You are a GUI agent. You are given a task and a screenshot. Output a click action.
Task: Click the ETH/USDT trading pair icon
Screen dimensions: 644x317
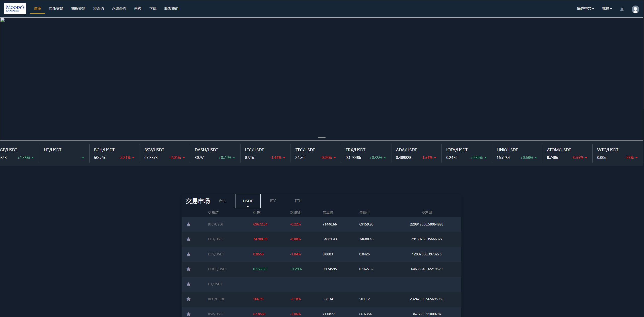pyautogui.click(x=188, y=239)
